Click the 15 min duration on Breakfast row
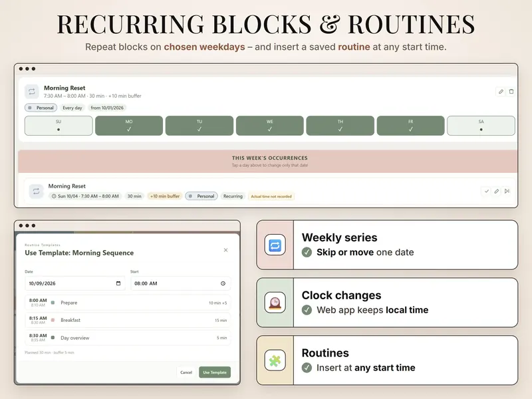Image resolution: width=532 pixels, height=399 pixels. [221, 321]
